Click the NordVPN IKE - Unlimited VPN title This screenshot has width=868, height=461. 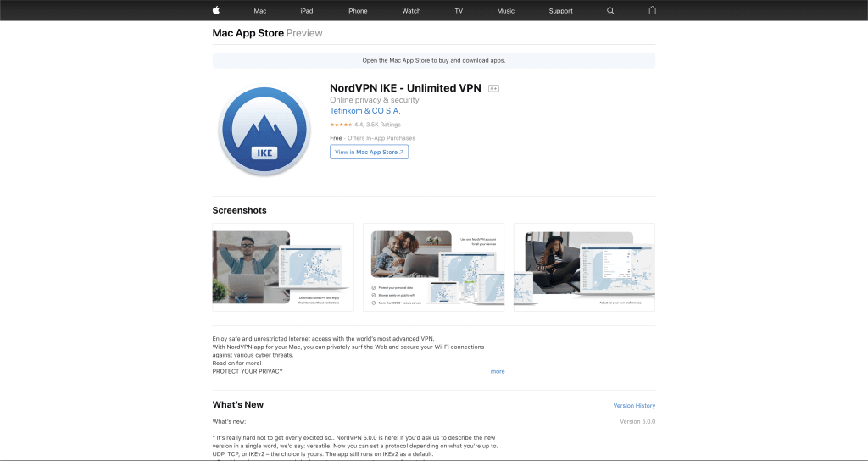(x=405, y=88)
